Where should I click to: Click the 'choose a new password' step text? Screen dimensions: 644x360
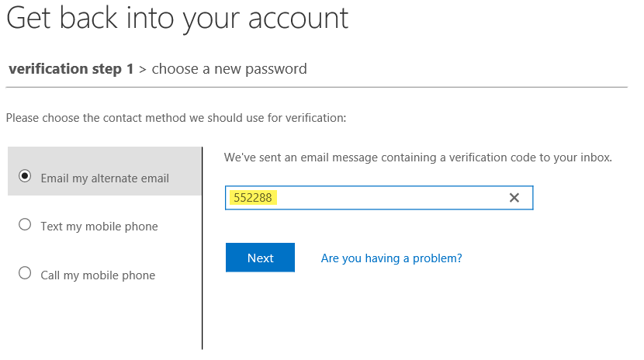230,69
